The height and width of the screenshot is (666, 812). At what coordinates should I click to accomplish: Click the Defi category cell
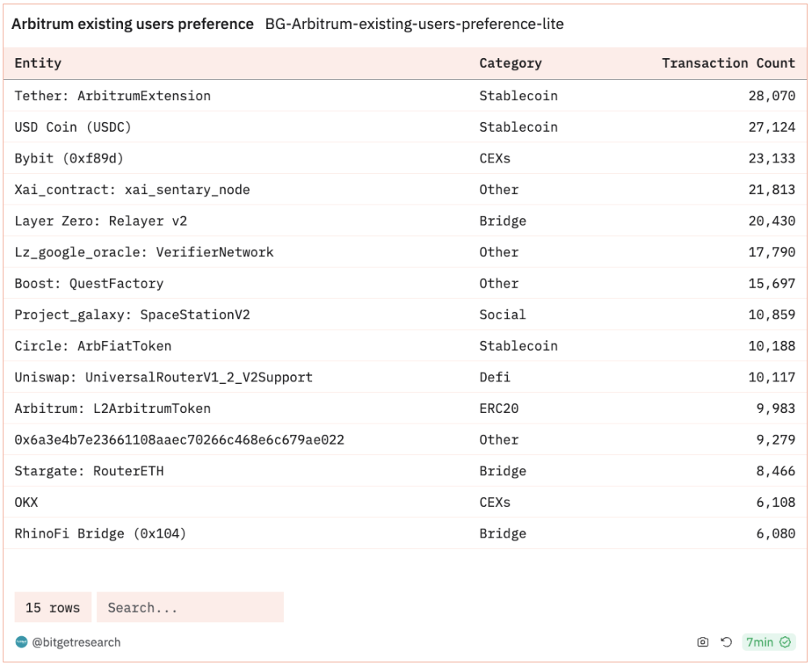(x=495, y=377)
